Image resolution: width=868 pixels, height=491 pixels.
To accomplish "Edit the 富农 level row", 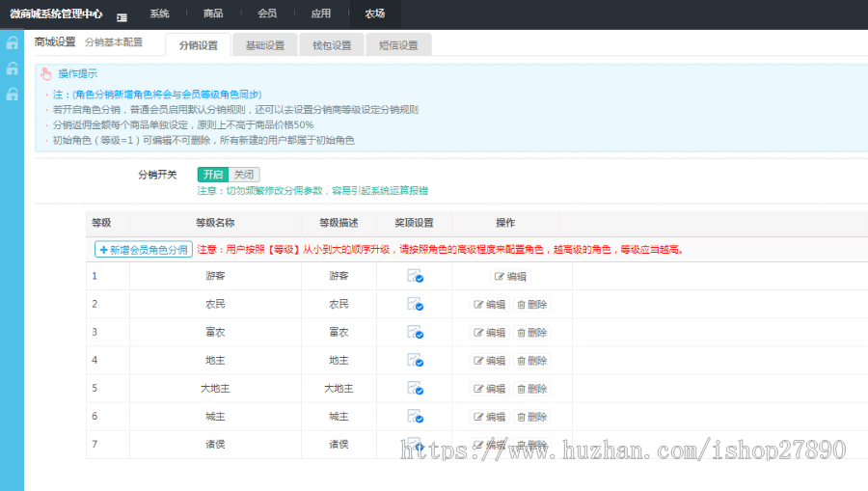I will click(x=489, y=333).
